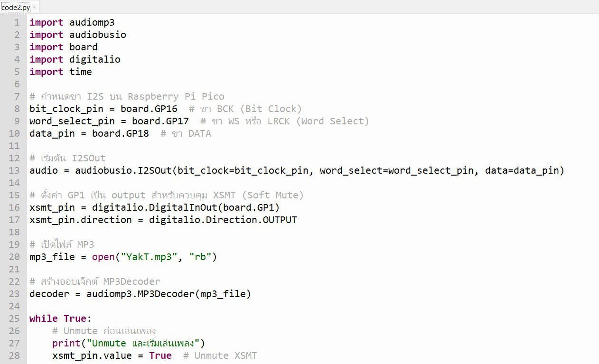Switch to the code2.py tab
This screenshot has height=364, width=599.
(16, 8)
